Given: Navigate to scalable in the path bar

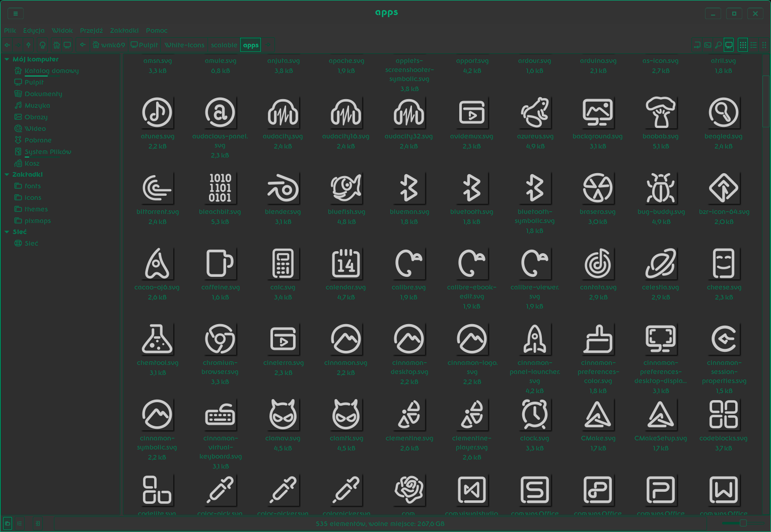Looking at the screenshot, I should 224,45.
